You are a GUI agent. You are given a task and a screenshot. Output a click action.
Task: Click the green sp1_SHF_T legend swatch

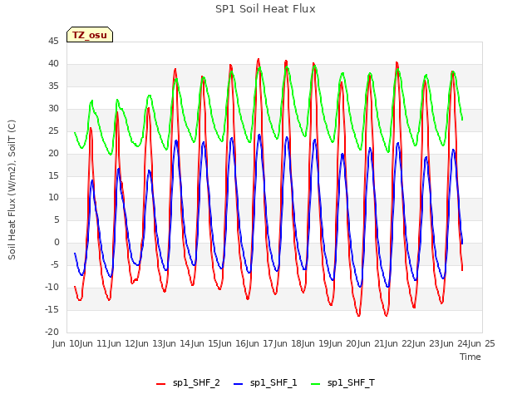point(316,384)
